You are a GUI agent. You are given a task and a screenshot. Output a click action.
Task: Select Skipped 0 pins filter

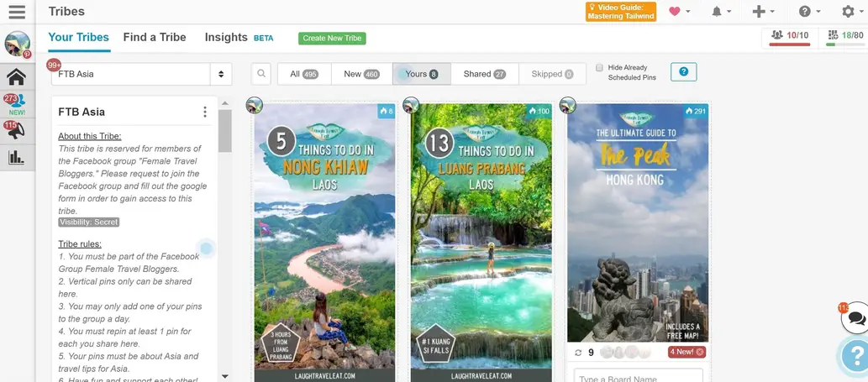click(552, 74)
